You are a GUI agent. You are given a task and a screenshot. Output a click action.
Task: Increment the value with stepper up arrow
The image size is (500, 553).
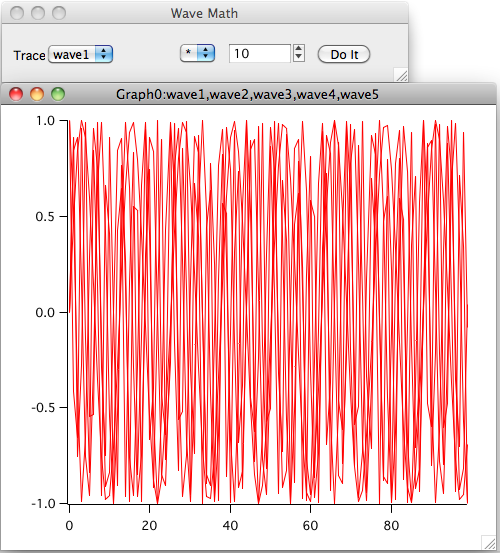(299, 49)
